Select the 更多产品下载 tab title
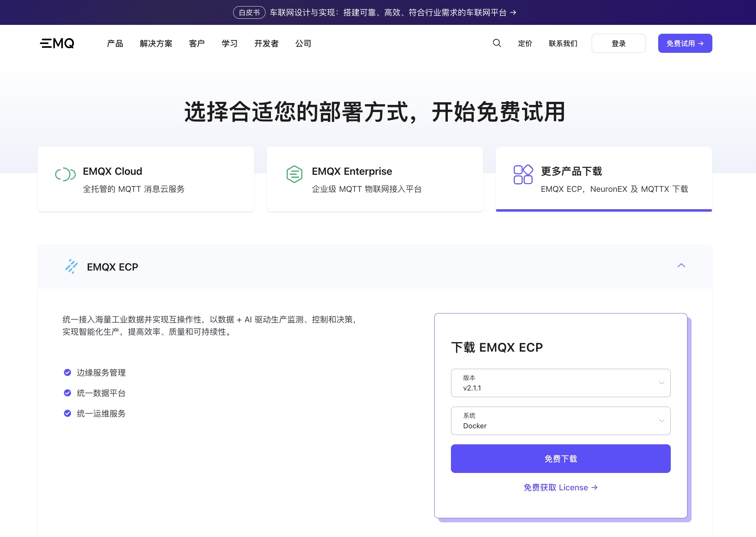Image resolution: width=756 pixels, height=537 pixels. pyautogui.click(x=572, y=171)
